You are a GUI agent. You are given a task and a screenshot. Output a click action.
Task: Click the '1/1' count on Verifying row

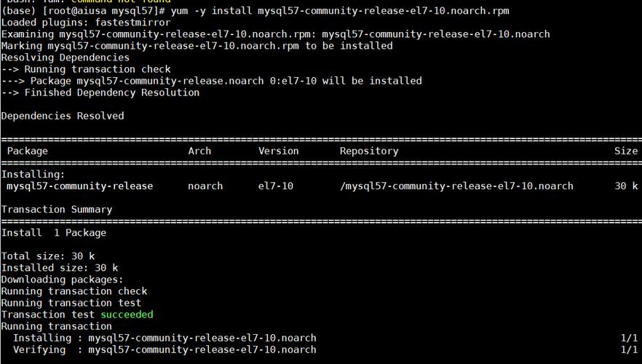pos(629,349)
